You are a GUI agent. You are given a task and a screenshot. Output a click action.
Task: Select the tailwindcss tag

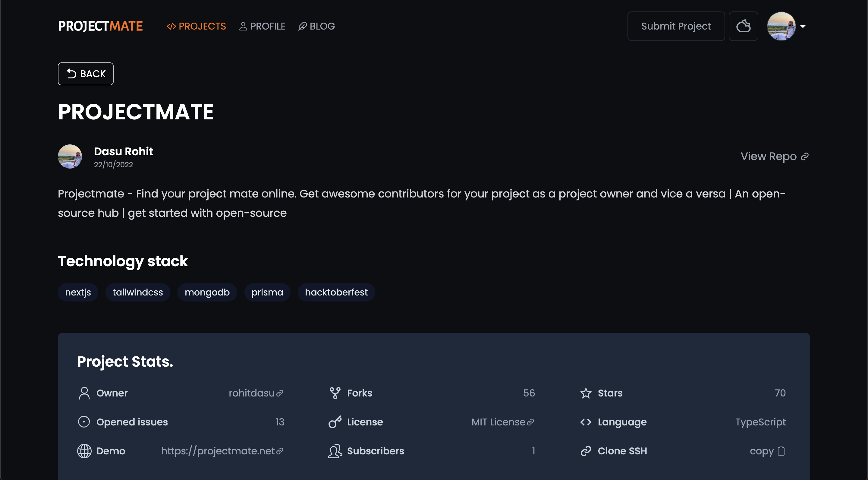[x=138, y=292]
